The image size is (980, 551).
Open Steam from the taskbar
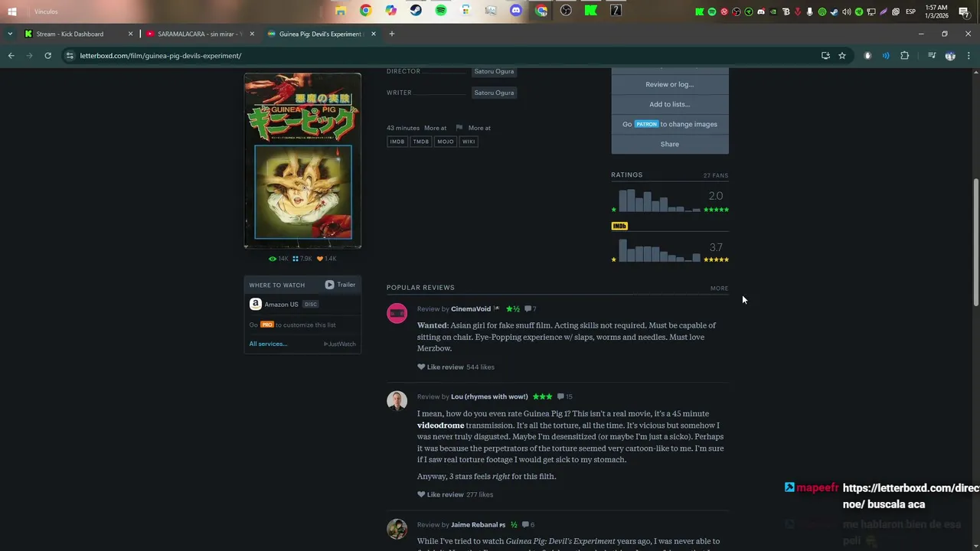tap(416, 11)
